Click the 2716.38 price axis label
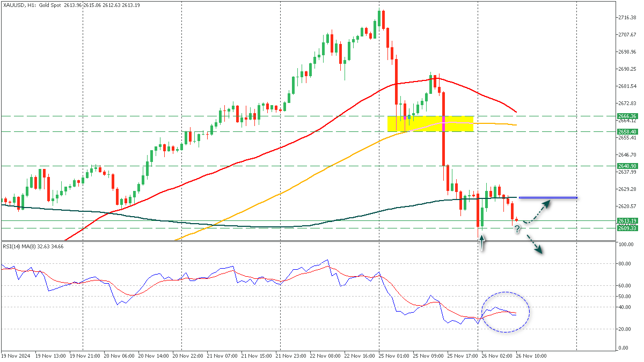The width and height of the screenshot is (644, 362). click(x=628, y=18)
